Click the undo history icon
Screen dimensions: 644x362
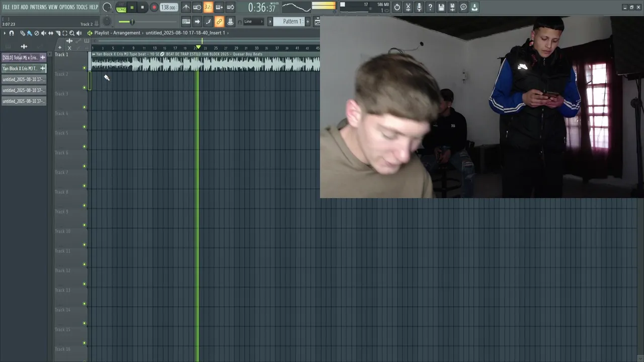tap(397, 7)
